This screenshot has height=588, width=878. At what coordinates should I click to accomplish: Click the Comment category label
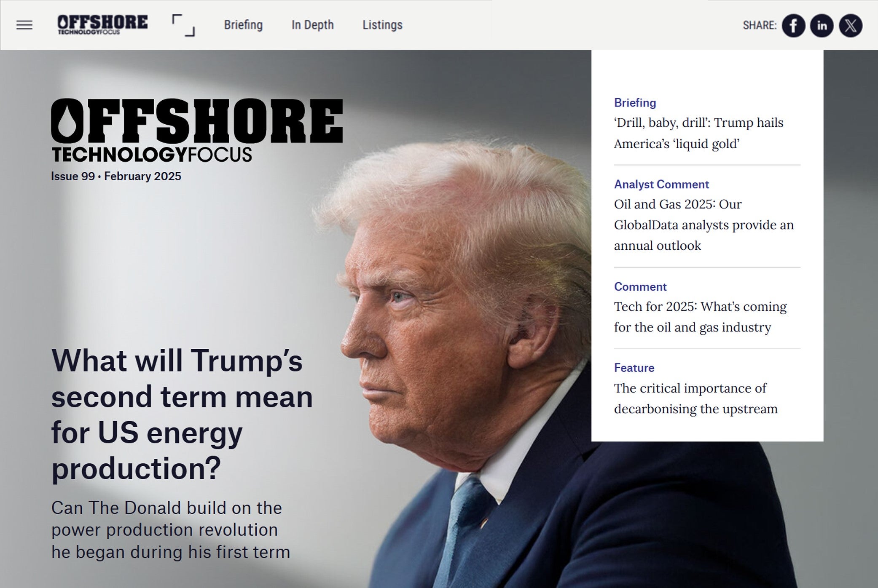coord(640,287)
